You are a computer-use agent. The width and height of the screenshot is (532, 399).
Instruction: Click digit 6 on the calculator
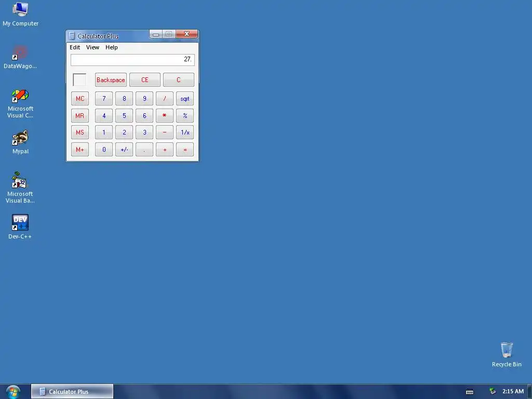pos(144,116)
